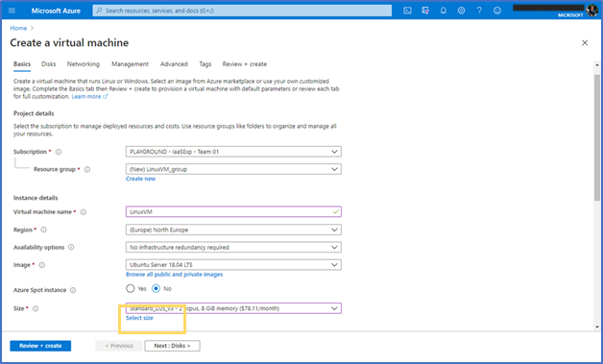Click the info icon beside Availability options

point(71,247)
